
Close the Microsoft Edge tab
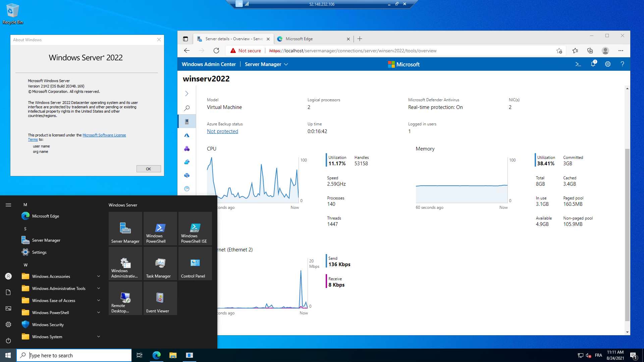tap(348, 39)
